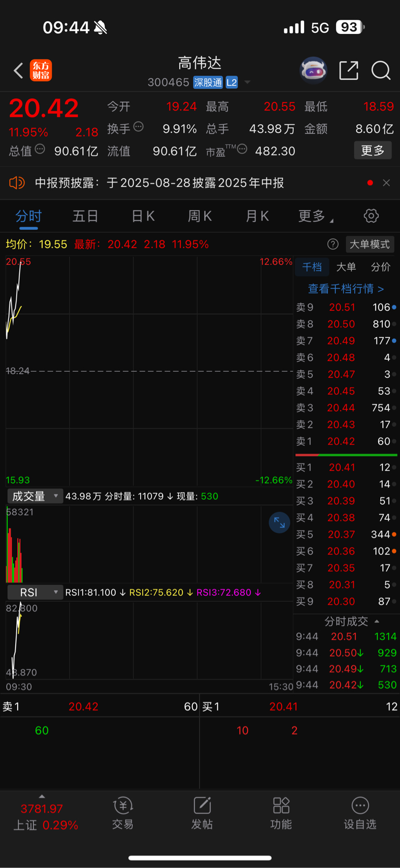Viewport: 400px width, 868px height.
Task: Tap the bottom 买1 20.41 12 summary
Action: pos(300,707)
